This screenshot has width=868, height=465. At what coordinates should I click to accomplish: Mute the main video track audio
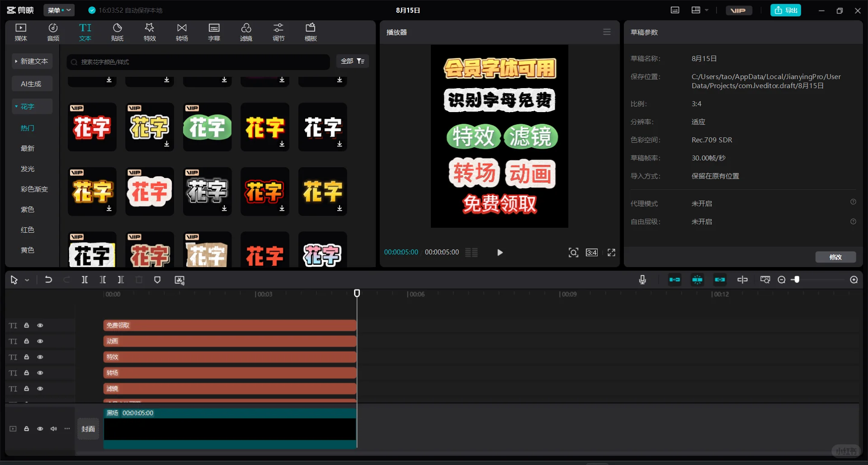click(54, 428)
